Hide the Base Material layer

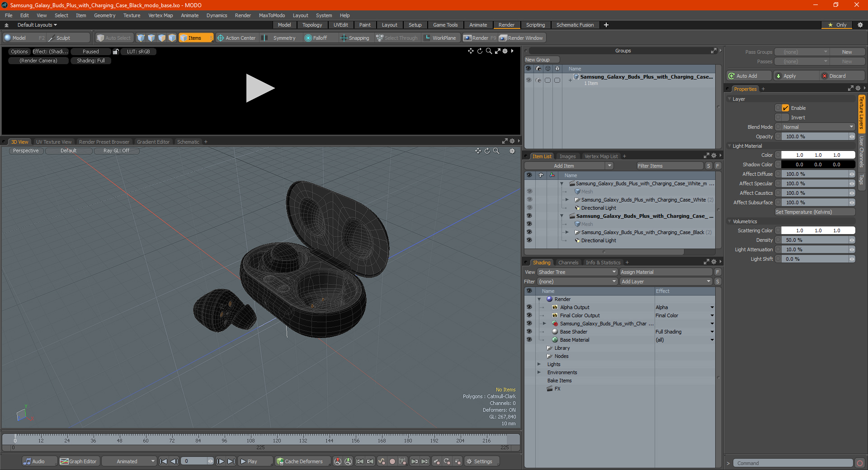pos(529,340)
